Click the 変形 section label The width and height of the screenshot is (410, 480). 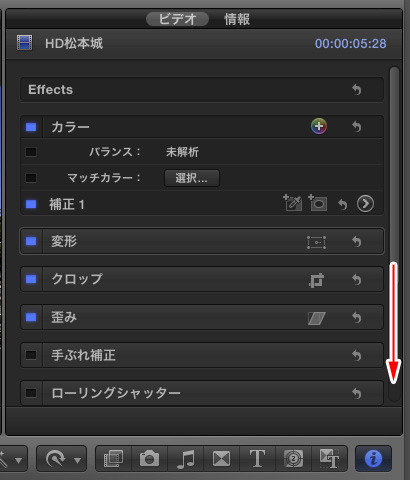[64, 241]
